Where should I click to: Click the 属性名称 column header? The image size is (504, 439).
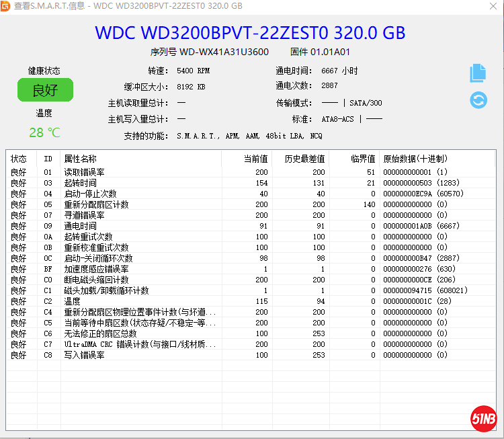point(81,159)
